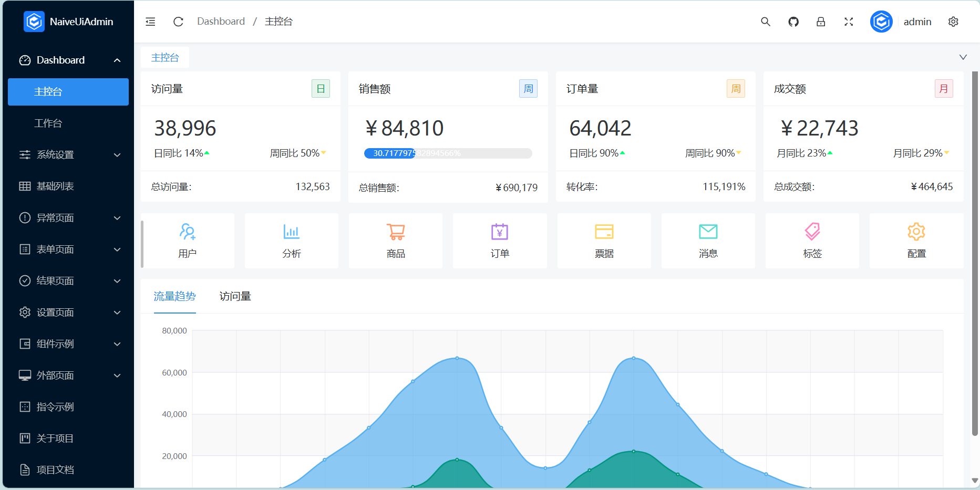Click the 项目文档 document icon

(x=25, y=470)
